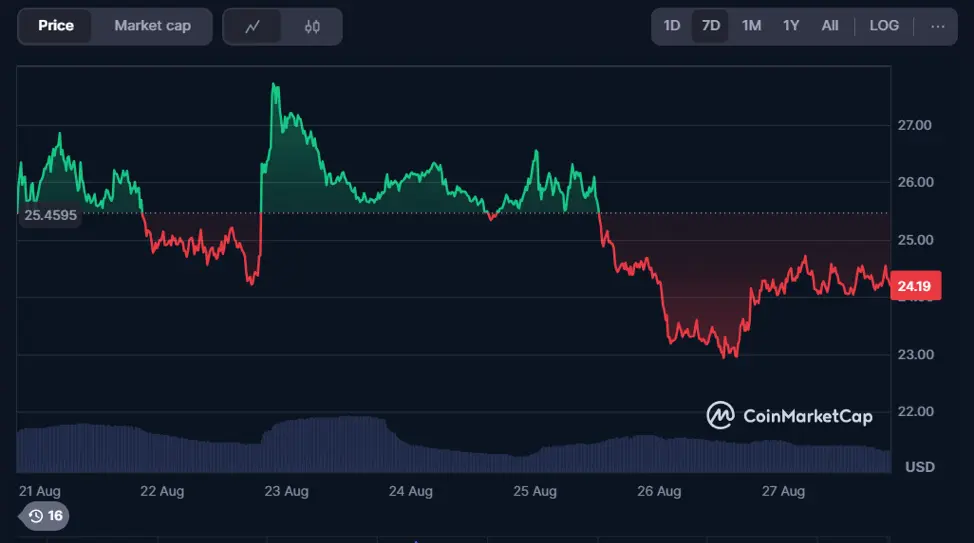Viewport: 974px width, 543px height.
Task: Set time range to 1D
Action: point(672,26)
